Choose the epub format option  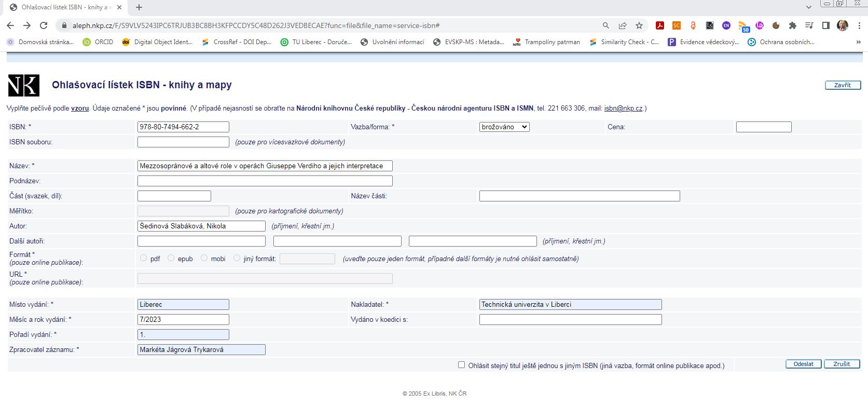pos(171,258)
